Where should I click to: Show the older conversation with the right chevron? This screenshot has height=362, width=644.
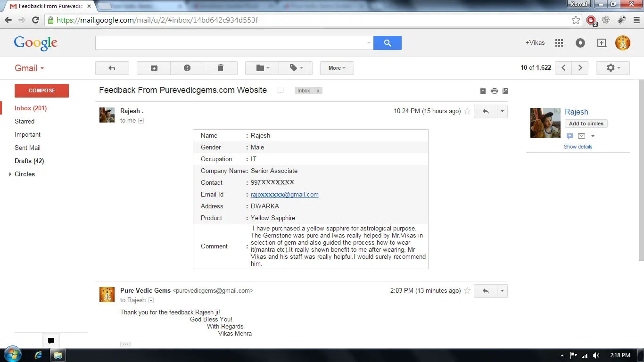tap(580, 68)
